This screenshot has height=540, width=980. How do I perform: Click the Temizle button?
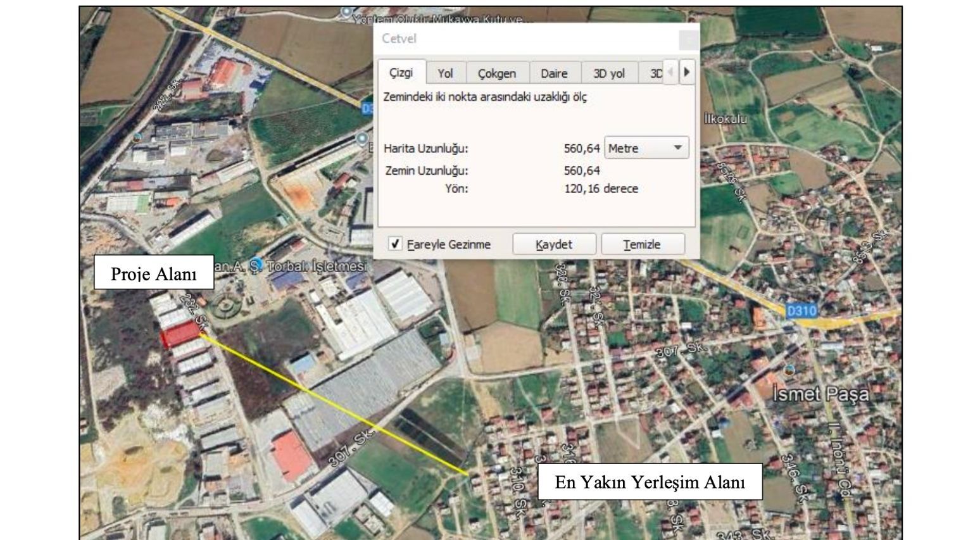point(641,244)
